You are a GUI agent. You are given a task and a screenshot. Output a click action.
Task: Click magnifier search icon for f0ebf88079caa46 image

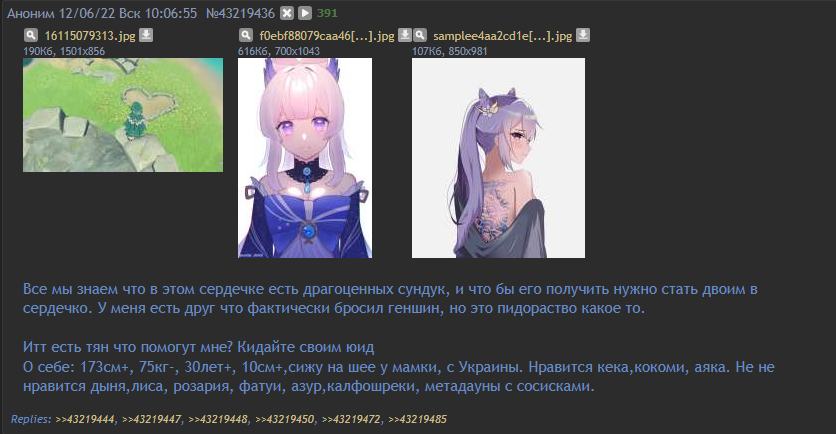tap(246, 35)
